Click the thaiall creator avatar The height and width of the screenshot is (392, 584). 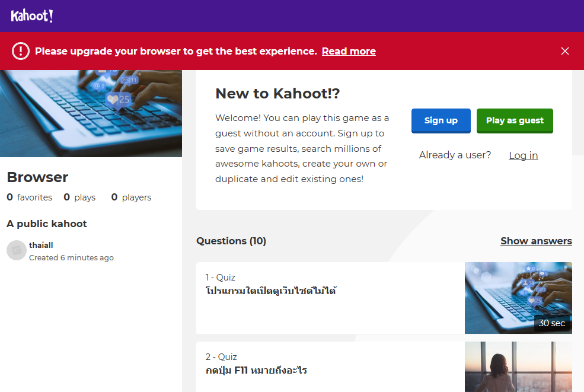17,250
